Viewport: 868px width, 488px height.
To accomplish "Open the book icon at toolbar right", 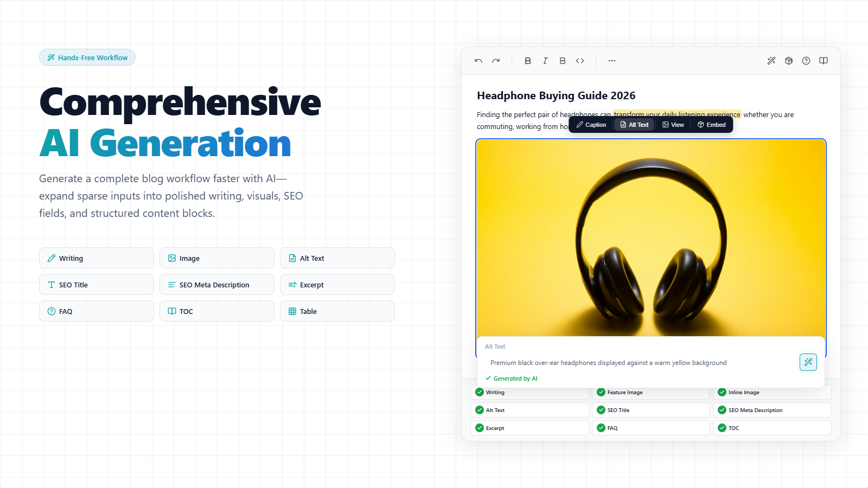I will pos(824,61).
